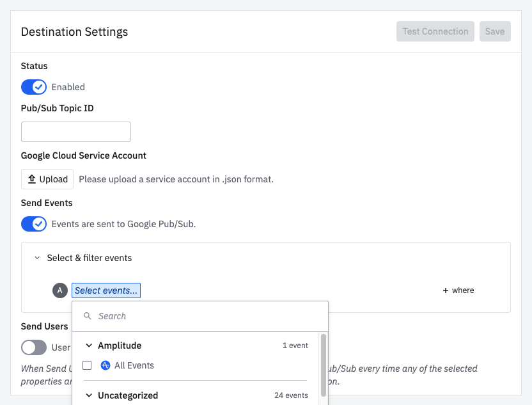Click the events list scrollbar

(323, 365)
